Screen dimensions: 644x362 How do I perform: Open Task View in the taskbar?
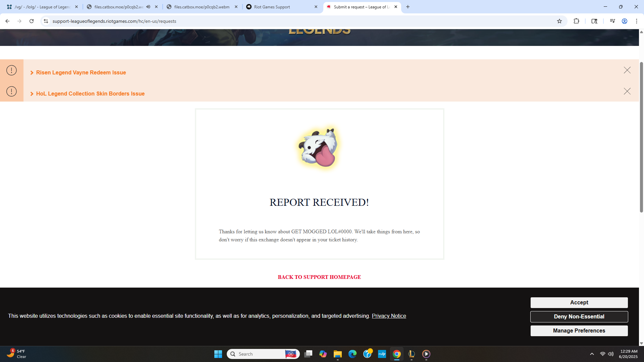point(308,354)
